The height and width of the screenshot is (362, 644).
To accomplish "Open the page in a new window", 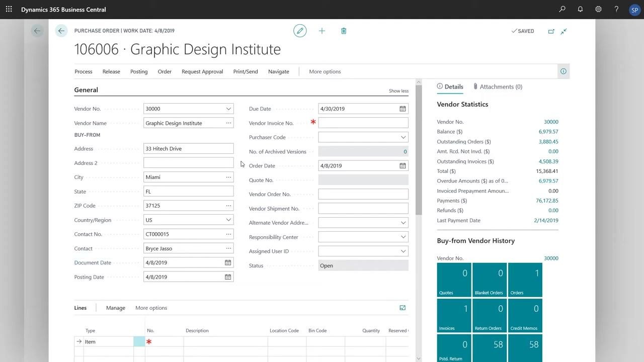I will (551, 31).
